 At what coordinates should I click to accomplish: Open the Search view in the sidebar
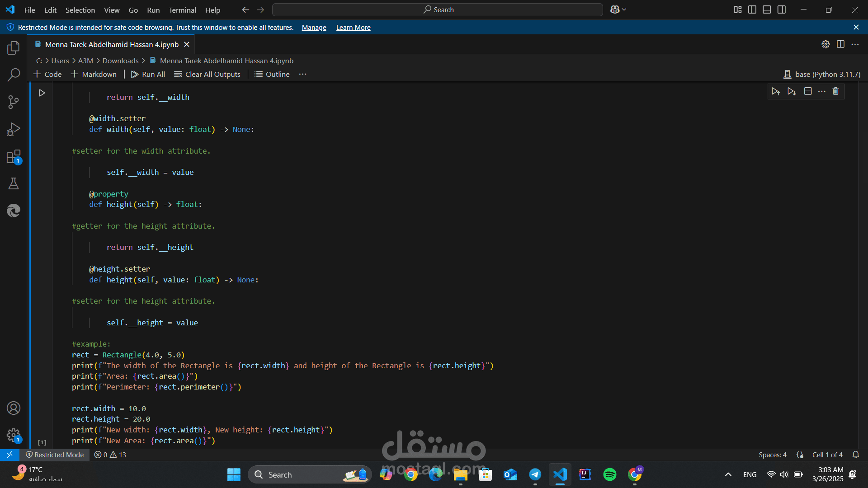click(x=14, y=75)
